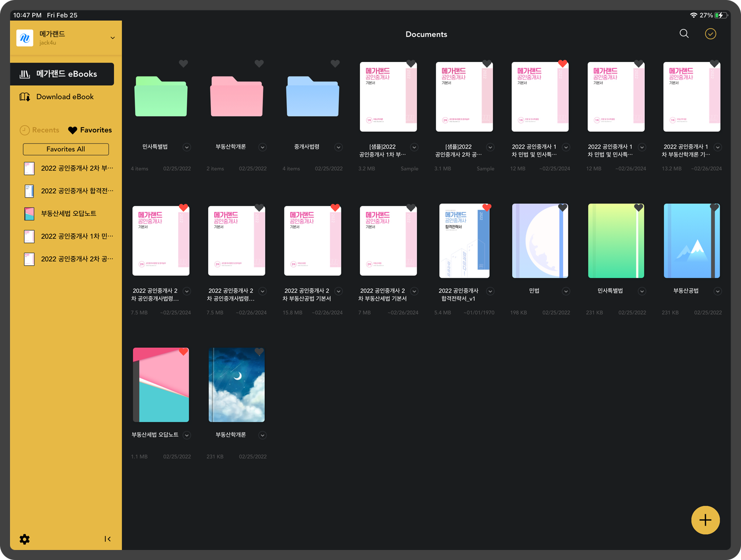Tap the 메가랜드 account logo icon

click(x=25, y=38)
